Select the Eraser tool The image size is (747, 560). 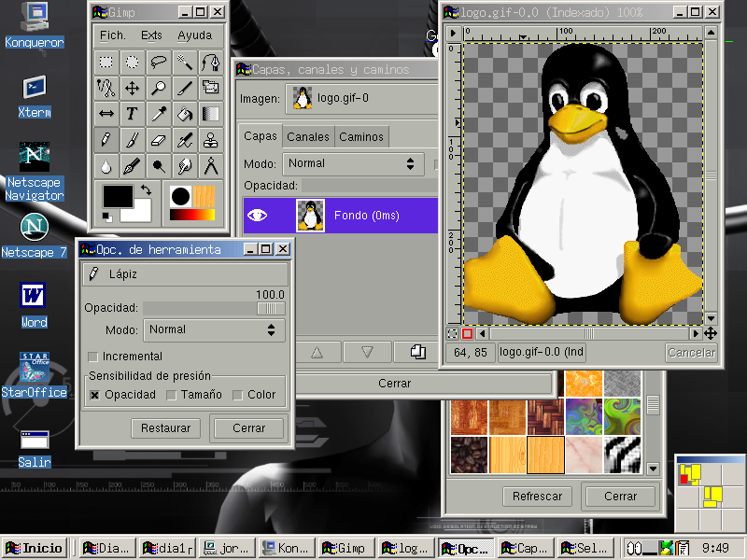[x=158, y=140]
